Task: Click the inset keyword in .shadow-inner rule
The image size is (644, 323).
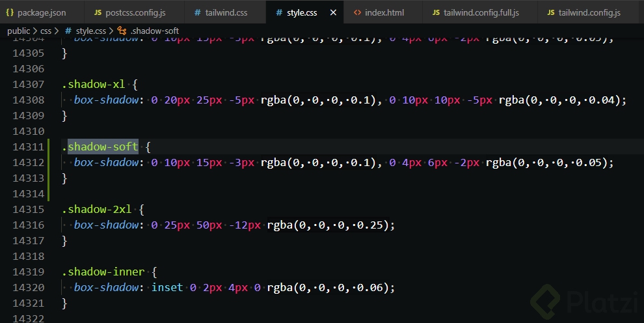Action: tap(167, 287)
